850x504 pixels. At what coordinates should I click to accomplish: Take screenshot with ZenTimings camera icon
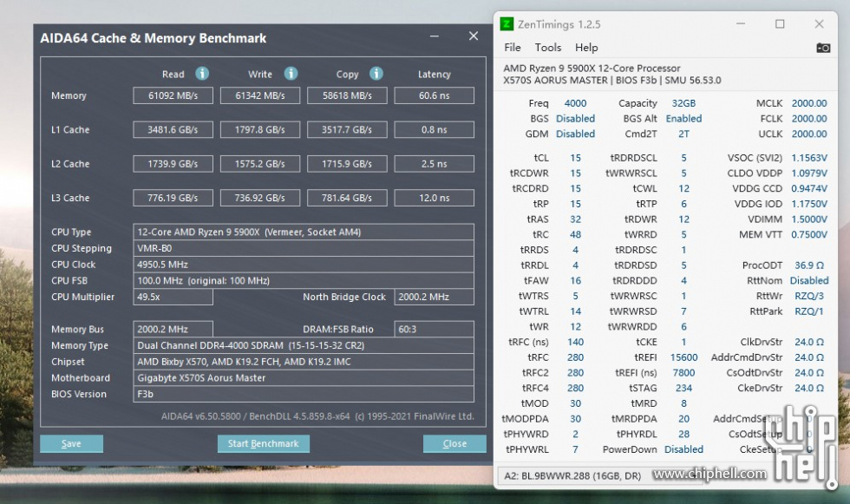(x=823, y=48)
